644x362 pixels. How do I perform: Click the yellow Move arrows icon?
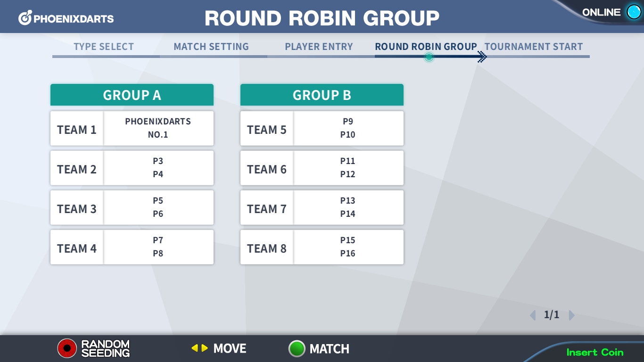point(199,348)
